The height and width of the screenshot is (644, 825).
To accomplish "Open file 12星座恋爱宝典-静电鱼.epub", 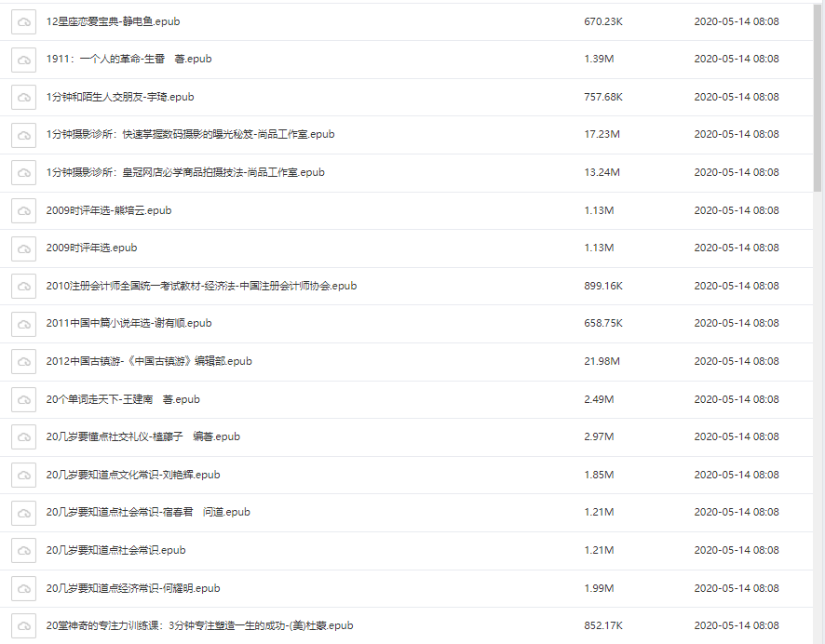I will (x=113, y=21).
